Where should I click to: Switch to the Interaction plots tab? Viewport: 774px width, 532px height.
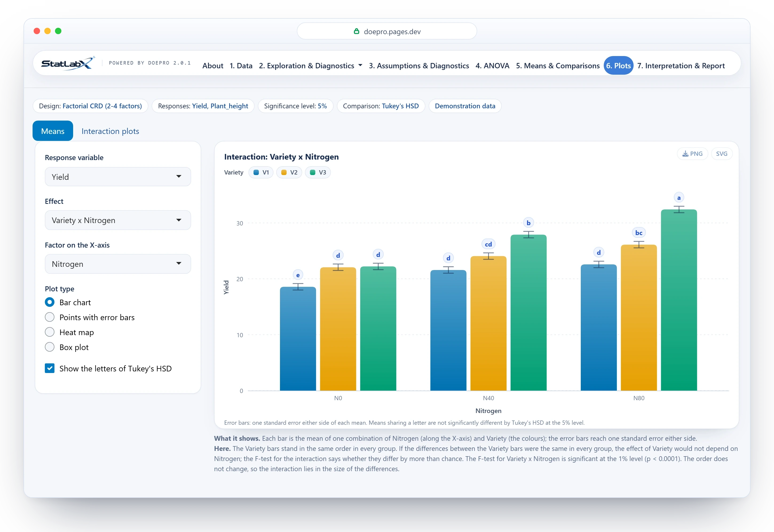(110, 131)
